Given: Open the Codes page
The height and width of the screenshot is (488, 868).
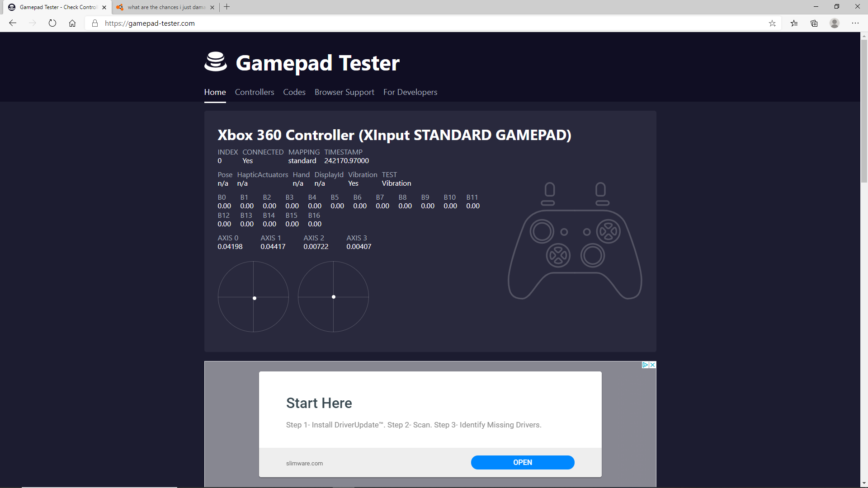Looking at the screenshot, I should pyautogui.click(x=294, y=92).
